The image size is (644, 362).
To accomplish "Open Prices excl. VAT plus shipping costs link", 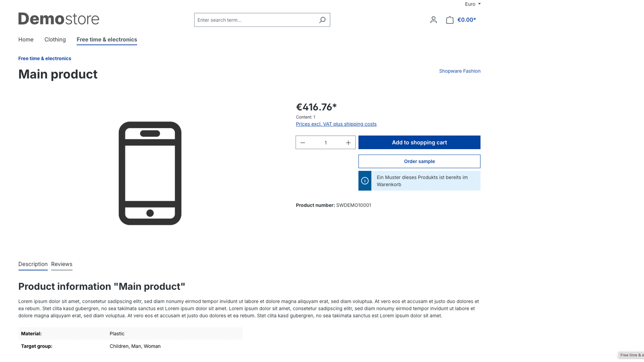I will [336, 124].
